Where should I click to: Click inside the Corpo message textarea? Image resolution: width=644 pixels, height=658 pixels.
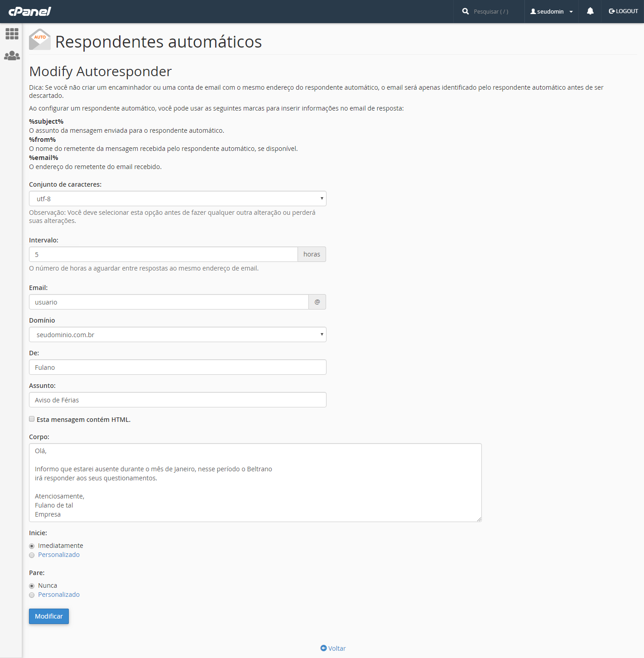tap(255, 483)
